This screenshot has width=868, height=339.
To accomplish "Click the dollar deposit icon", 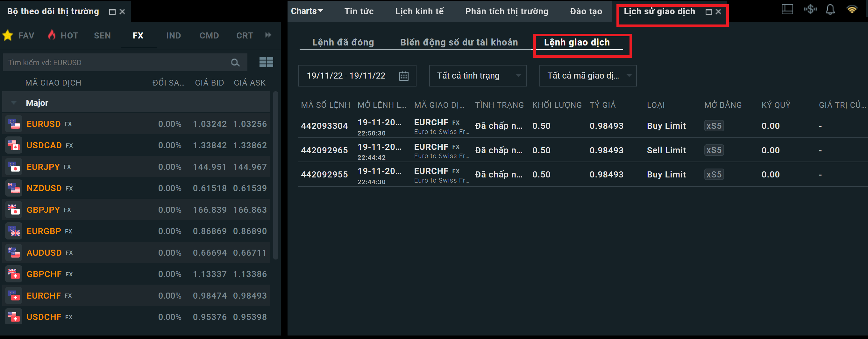I will coord(810,10).
